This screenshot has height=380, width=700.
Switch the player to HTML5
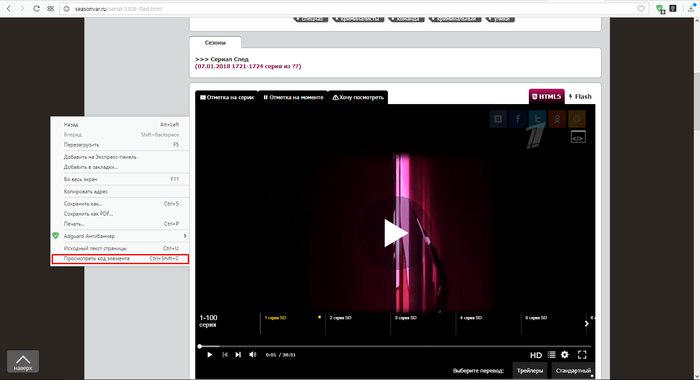[x=546, y=96]
